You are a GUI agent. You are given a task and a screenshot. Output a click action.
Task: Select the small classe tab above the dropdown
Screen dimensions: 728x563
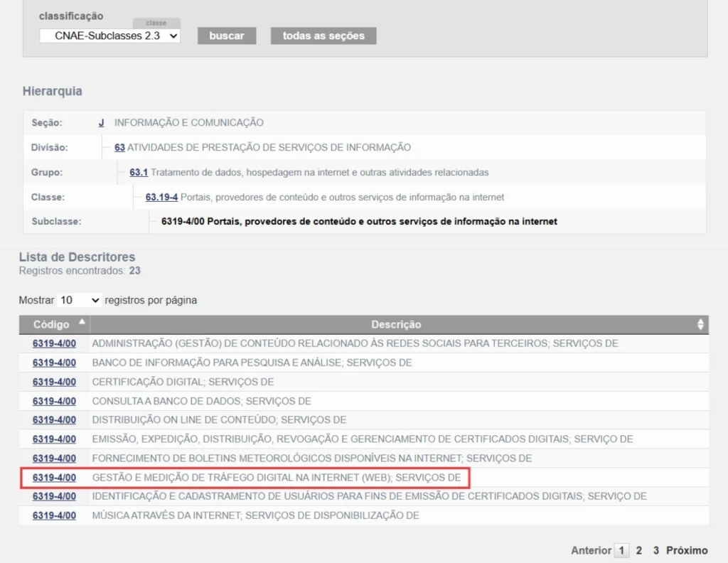156,23
